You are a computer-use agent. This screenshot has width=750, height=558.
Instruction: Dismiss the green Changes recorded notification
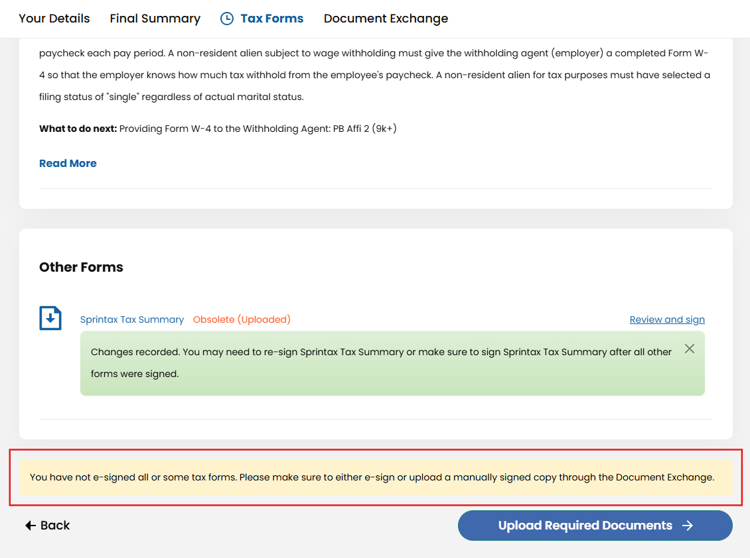click(x=689, y=349)
